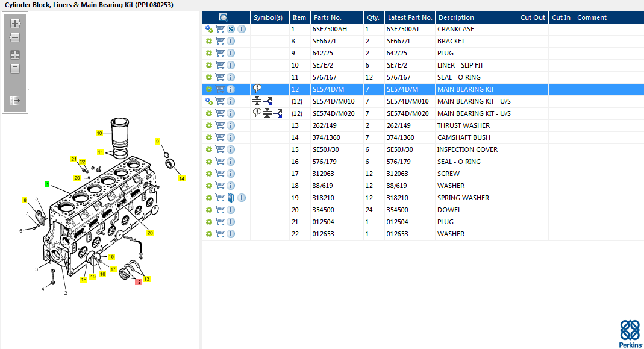This screenshot has height=349, width=644.
Task: Add WASHER 012653 to cart
Action: coord(220,234)
